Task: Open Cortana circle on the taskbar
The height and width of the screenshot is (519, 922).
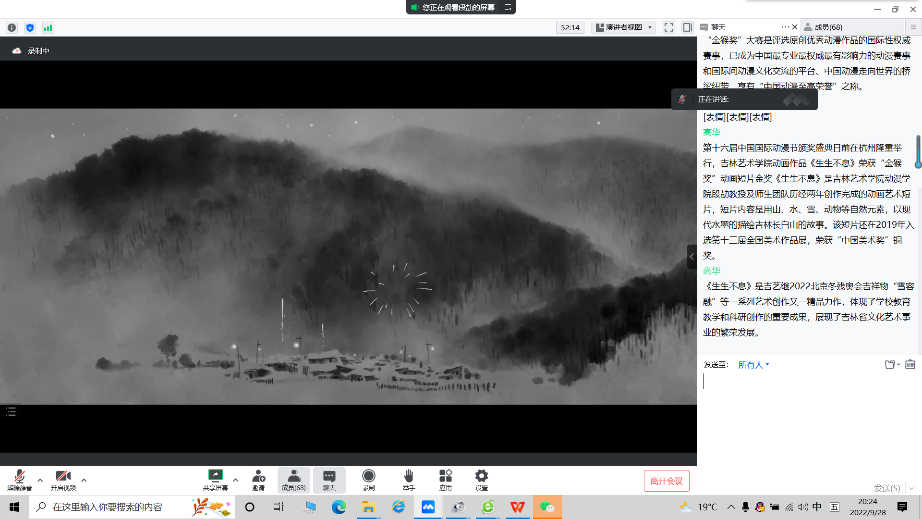Action: (249, 507)
